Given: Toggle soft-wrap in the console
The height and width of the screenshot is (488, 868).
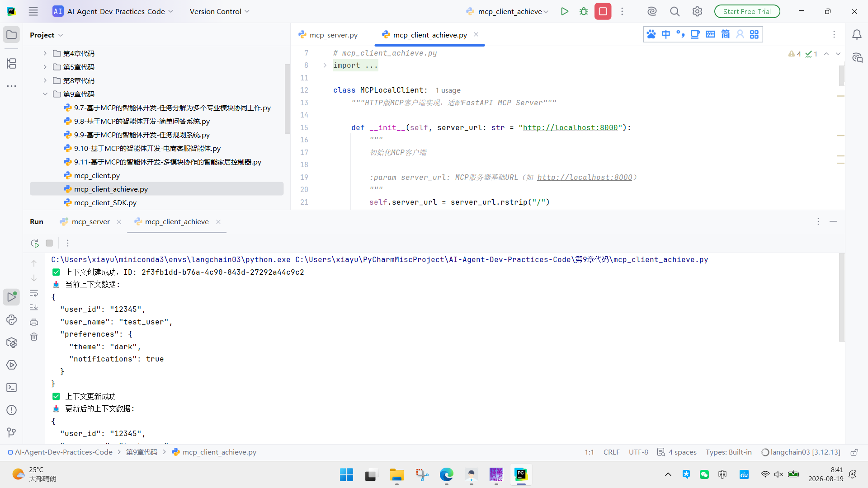Looking at the screenshot, I should pos(34,293).
